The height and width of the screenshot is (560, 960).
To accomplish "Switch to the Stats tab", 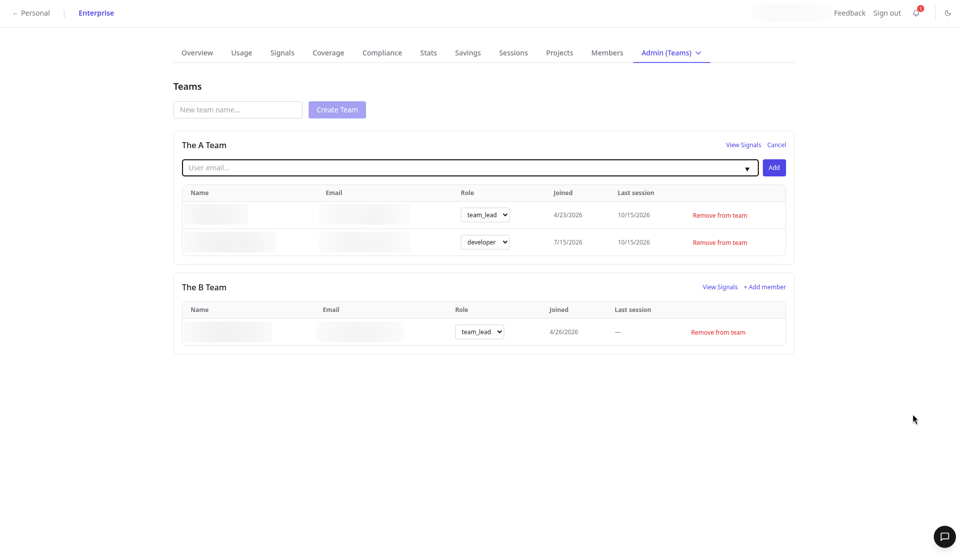I will 429,53.
